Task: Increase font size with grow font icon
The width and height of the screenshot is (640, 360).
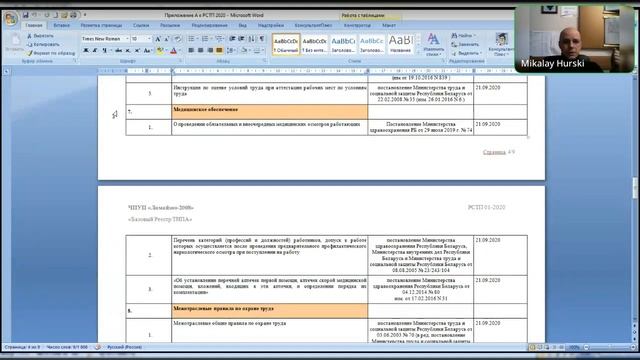Action: point(158,39)
